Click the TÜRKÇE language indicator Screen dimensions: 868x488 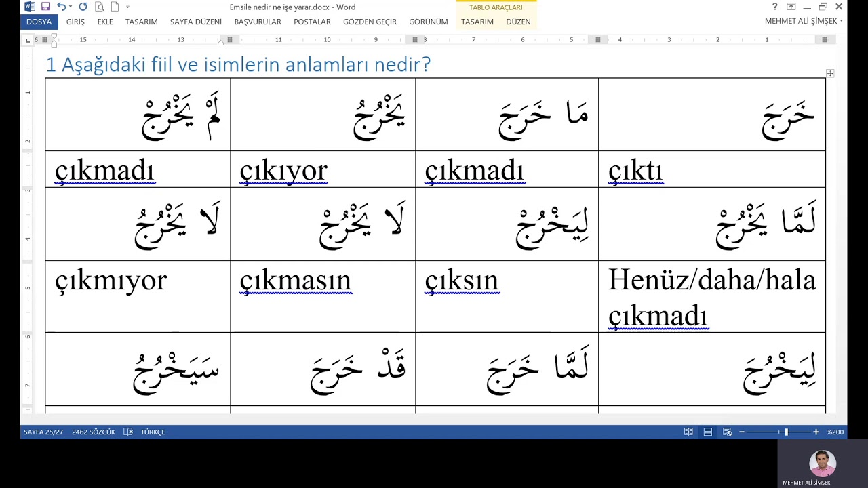(153, 432)
